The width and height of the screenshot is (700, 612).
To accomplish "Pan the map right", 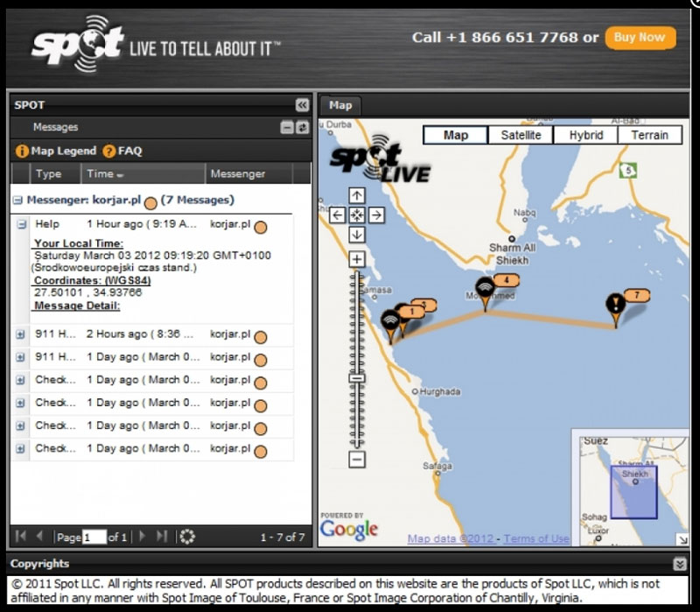I will point(376,215).
